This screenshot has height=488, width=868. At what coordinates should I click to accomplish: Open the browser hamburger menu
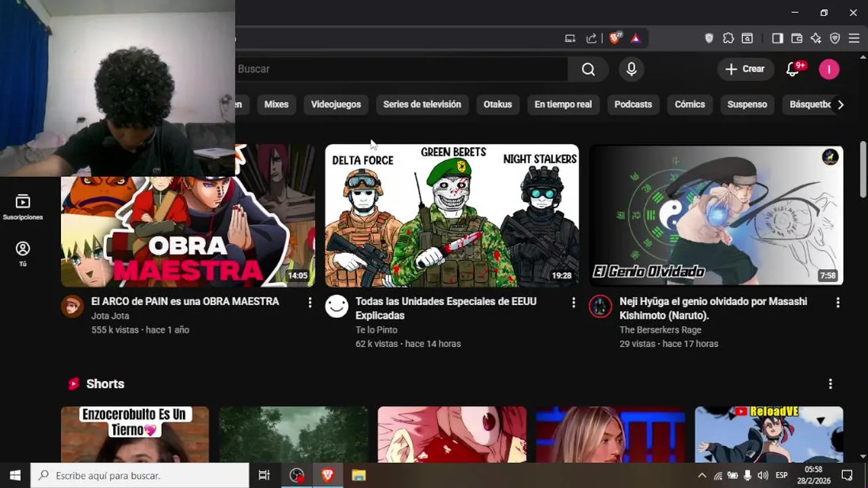pyautogui.click(x=854, y=39)
